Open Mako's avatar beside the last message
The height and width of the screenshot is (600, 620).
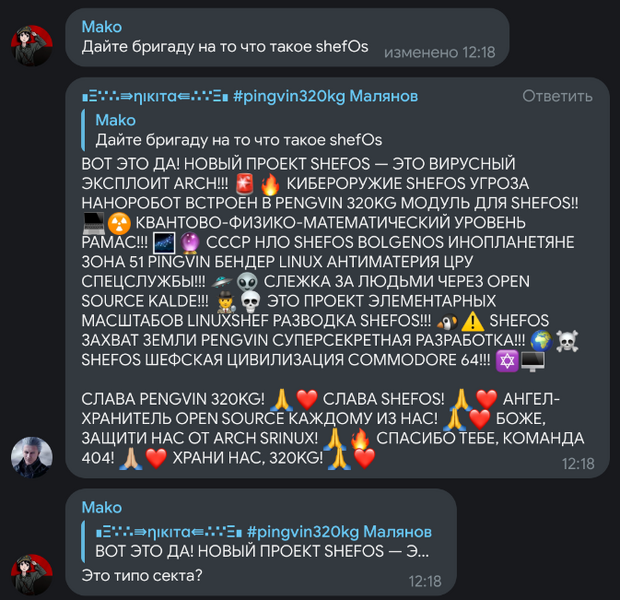pos(31,575)
